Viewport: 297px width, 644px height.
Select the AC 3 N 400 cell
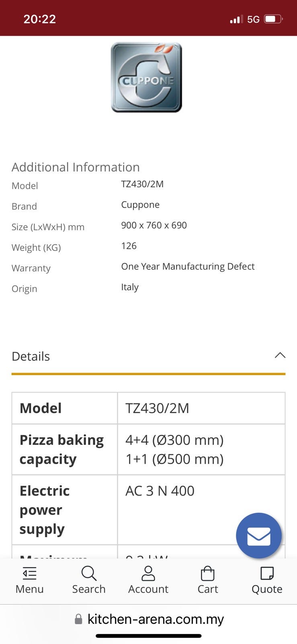click(x=160, y=491)
